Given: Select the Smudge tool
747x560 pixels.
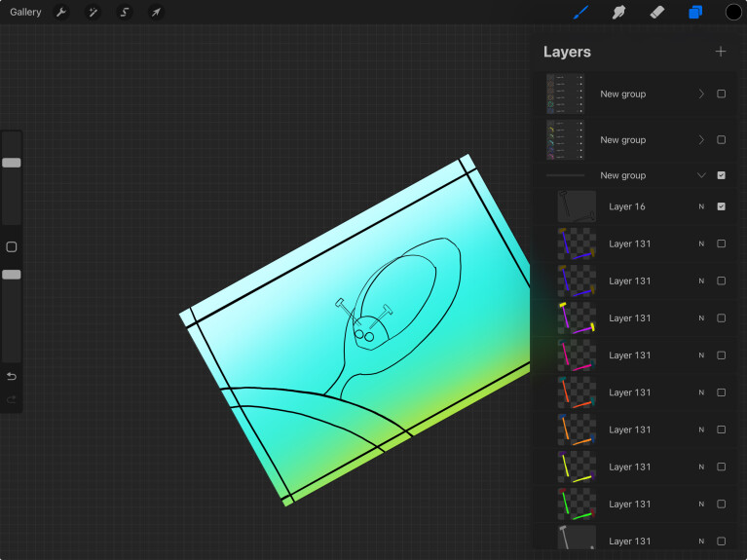Looking at the screenshot, I should tap(618, 13).
